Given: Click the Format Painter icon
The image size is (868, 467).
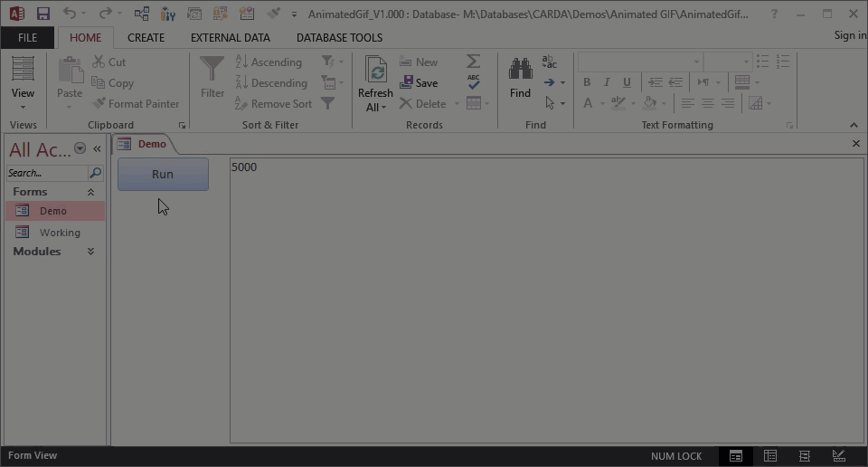Looking at the screenshot, I should [99, 104].
